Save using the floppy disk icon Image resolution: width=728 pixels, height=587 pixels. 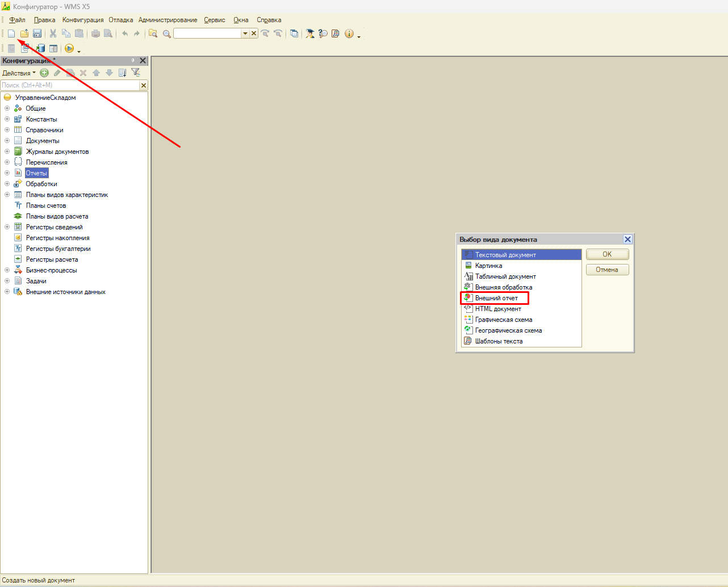37,33
